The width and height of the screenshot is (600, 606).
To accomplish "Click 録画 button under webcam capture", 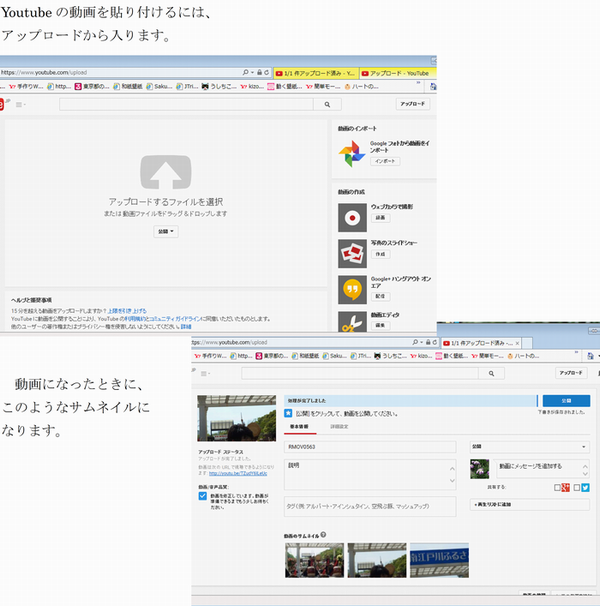I will click(x=381, y=218).
